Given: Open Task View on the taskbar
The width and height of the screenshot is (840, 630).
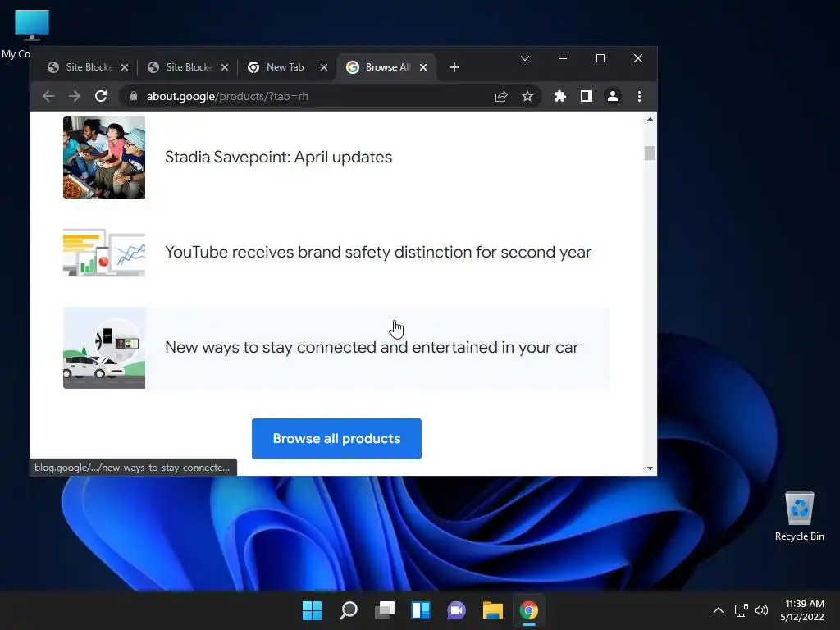Looking at the screenshot, I should pos(385,610).
